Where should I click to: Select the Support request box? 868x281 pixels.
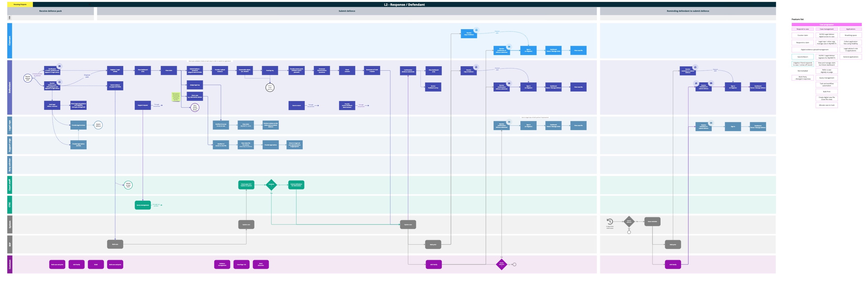click(143, 105)
